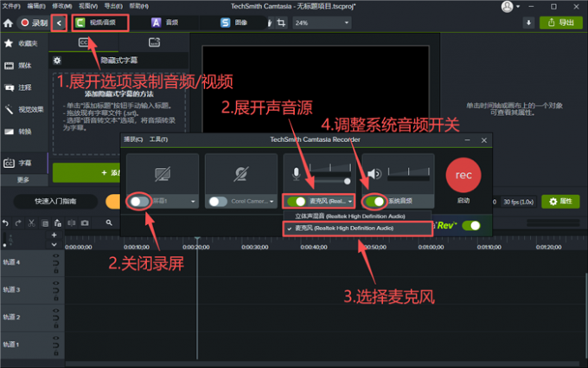Start recording with the red rec button
This screenshot has width=588, height=368.
[x=463, y=175]
